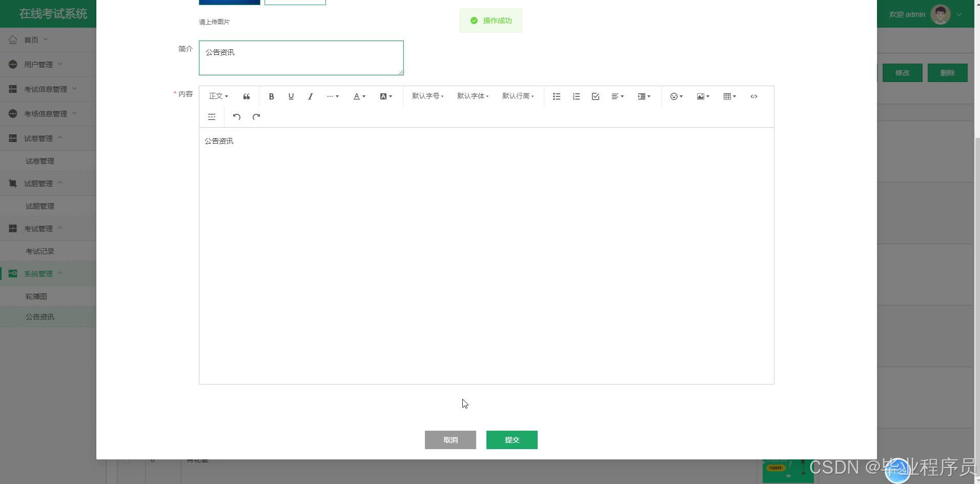Open the 考试记录 submenu item
This screenshot has width=980, height=484.
pos(48,251)
